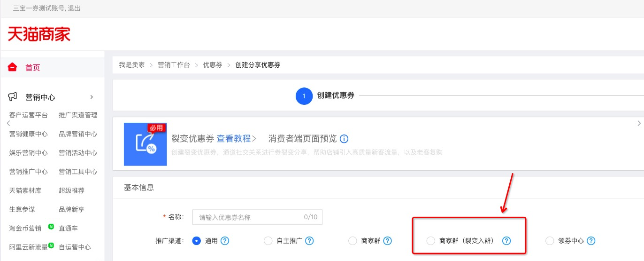
Task: Click the green N badge on 阿里云新流量
Action: point(51,245)
